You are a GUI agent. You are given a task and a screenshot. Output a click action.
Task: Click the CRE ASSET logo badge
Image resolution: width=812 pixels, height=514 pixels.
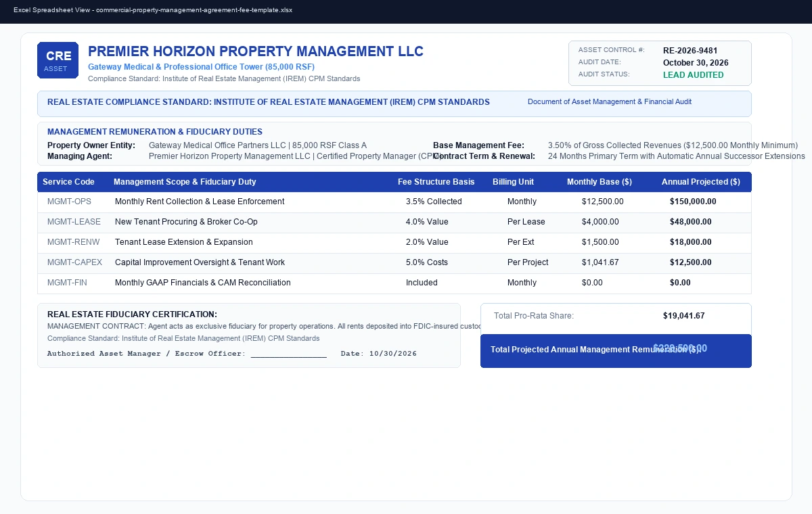(58, 60)
